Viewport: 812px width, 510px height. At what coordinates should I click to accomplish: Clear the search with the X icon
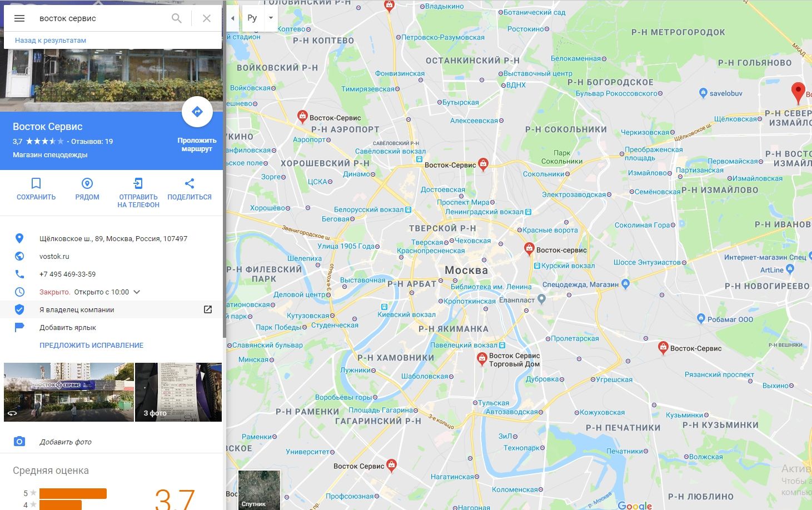point(207,18)
